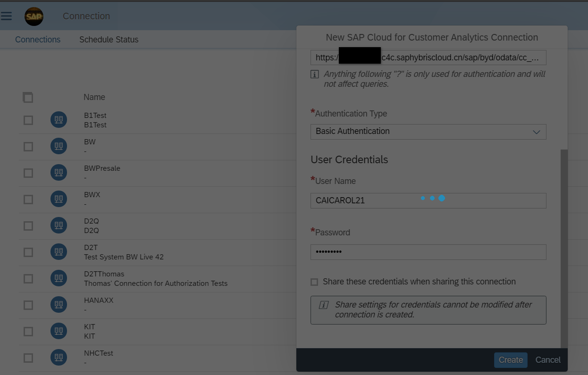Click info icon beside authentication URL note
The height and width of the screenshot is (375, 588).
314,74
